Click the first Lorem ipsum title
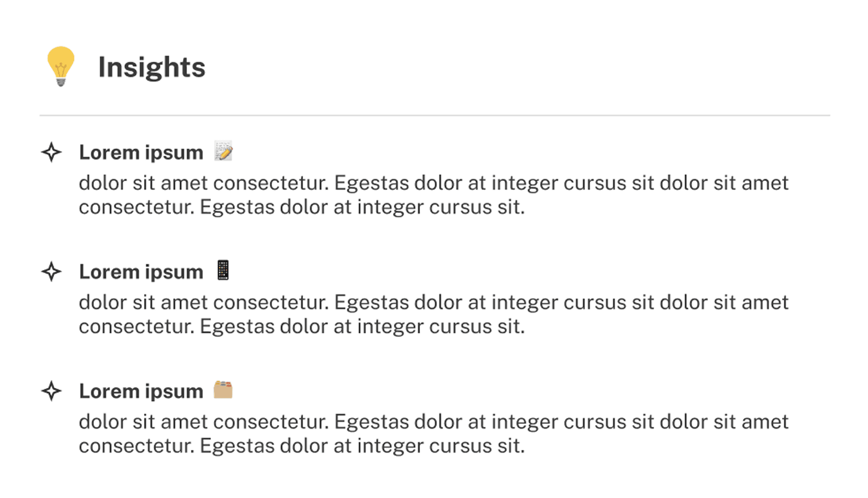Viewport: 868px width, 498px height. pyautogui.click(x=141, y=152)
